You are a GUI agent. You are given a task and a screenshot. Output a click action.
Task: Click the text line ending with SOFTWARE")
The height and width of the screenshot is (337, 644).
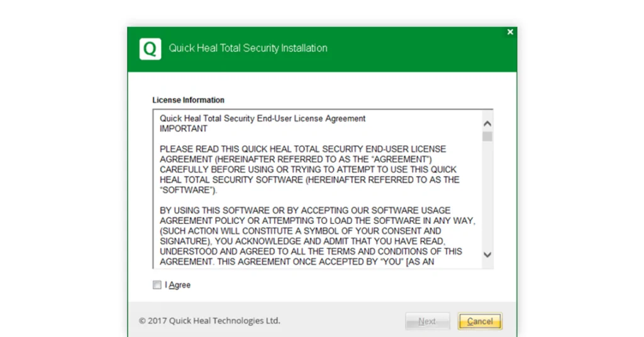coord(188,190)
